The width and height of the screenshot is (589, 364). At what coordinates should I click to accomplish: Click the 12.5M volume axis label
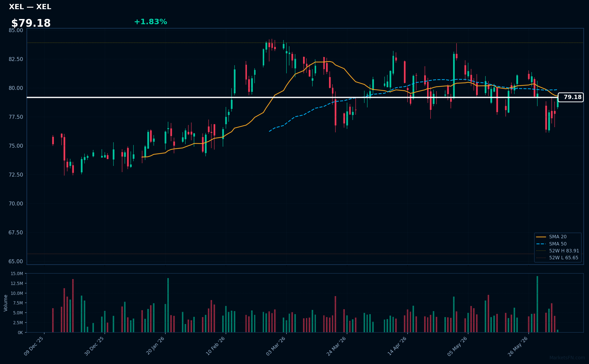point(17,283)
